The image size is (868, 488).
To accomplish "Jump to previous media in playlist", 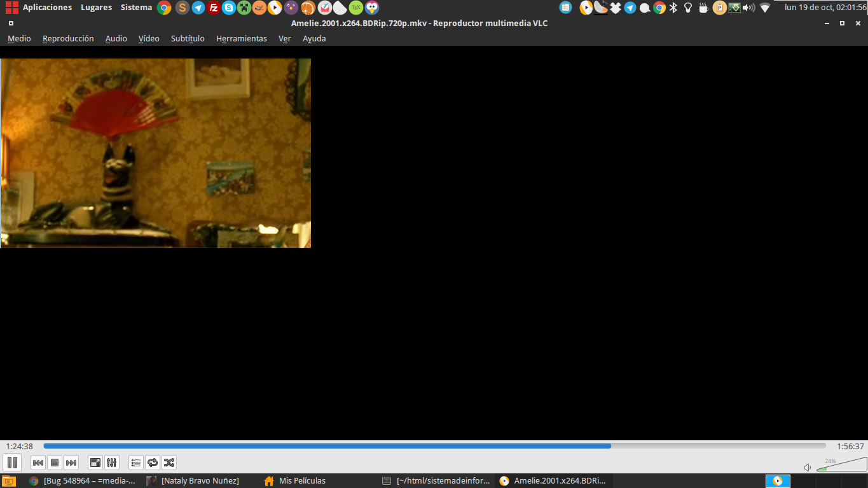I will [38, 463].
